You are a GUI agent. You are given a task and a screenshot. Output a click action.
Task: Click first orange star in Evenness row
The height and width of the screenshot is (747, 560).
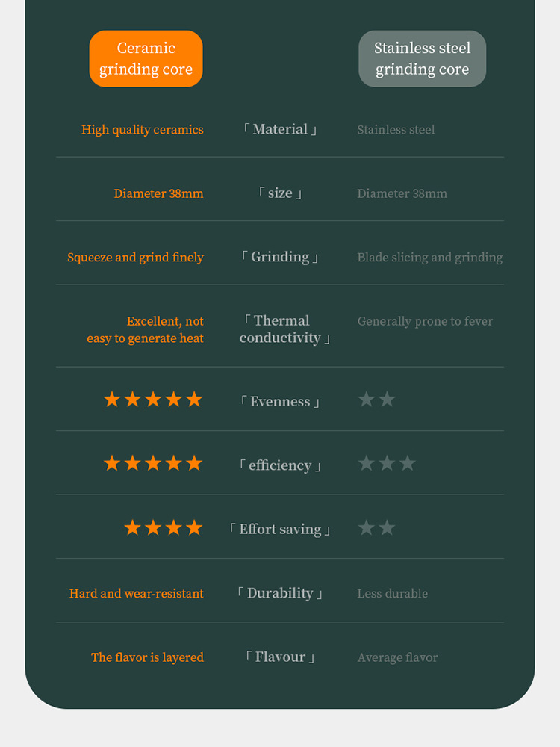pos(112,400)
